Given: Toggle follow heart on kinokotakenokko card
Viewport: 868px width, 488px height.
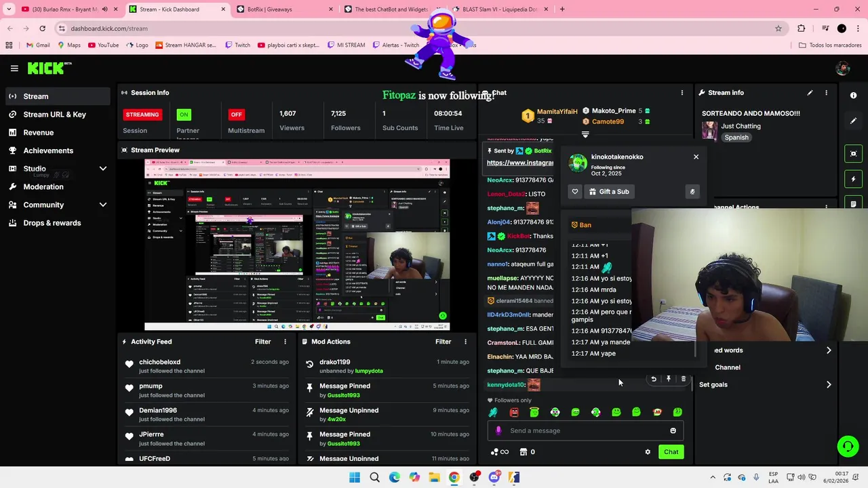Looking at the screenshot, I should [x=575, y=192].
